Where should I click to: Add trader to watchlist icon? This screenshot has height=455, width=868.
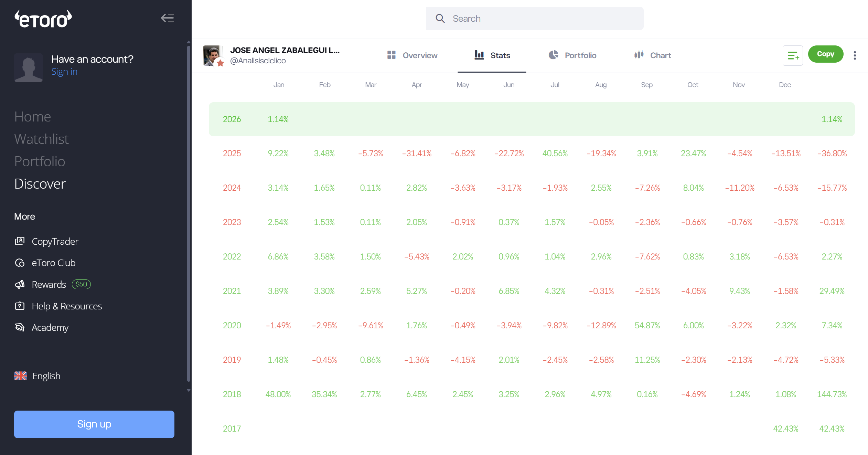[793, 55]
